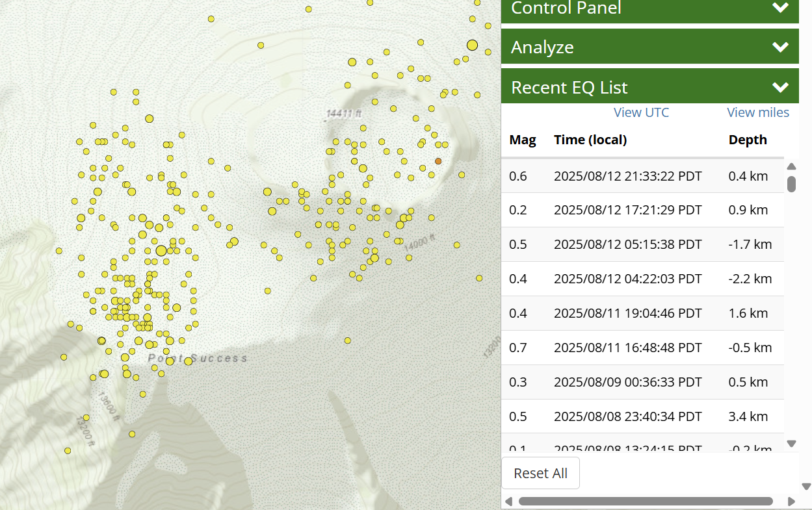The image size is (812, 510).
Task: Click the orange earthquake marker on the map
Action: (438, 160)
